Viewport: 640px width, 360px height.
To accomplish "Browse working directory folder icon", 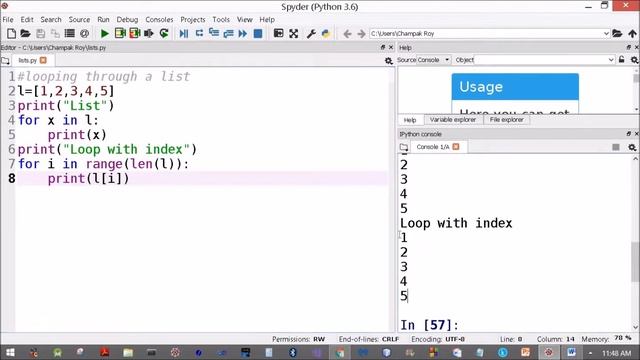I will [617, 33].
